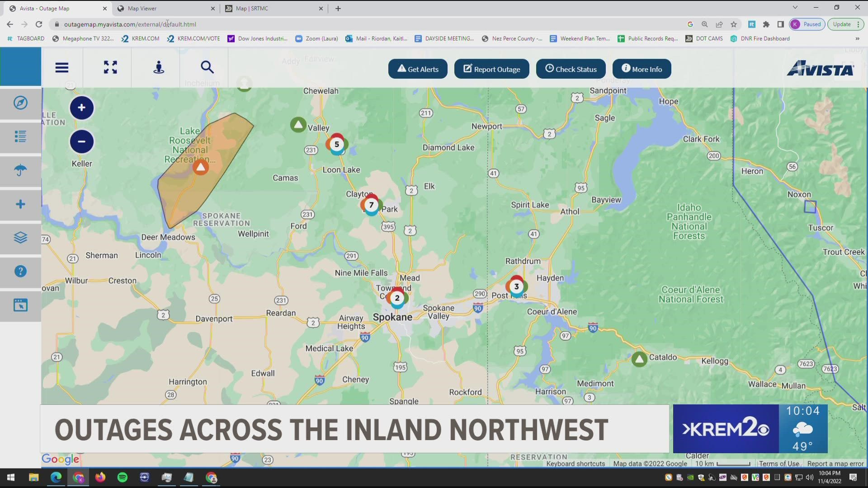Click the Report Outage button
Screen dimensions: 868x488
[491, 69]
